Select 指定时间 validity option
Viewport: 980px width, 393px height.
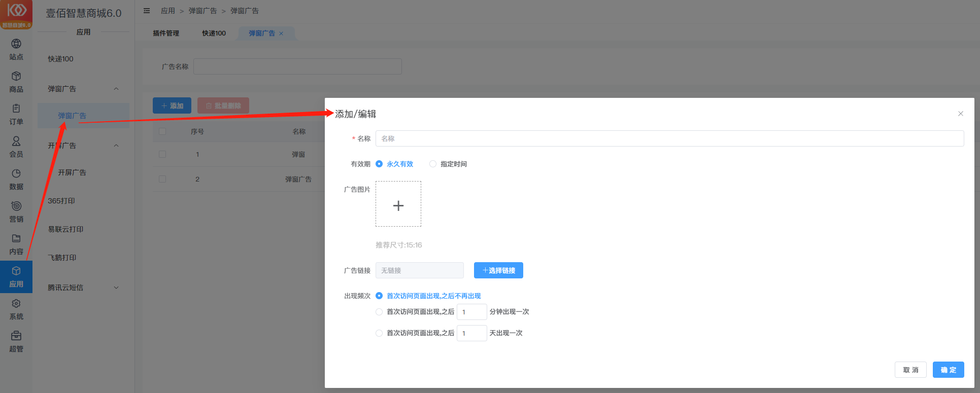pos(448,164)
